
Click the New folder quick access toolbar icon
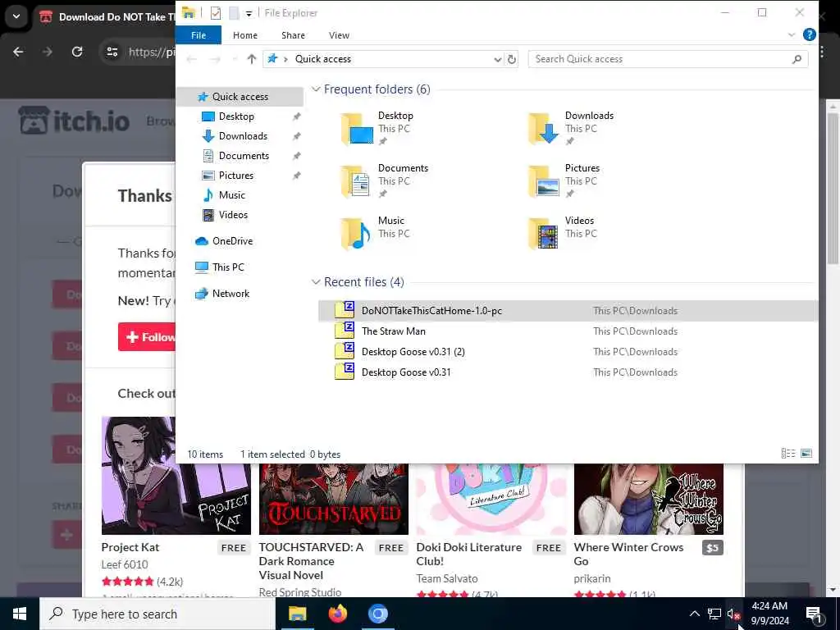(234, 13)
